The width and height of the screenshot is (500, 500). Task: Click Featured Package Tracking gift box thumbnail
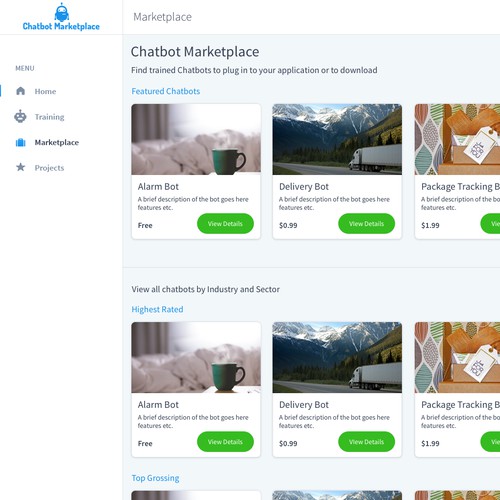click(x=457, y=139)
